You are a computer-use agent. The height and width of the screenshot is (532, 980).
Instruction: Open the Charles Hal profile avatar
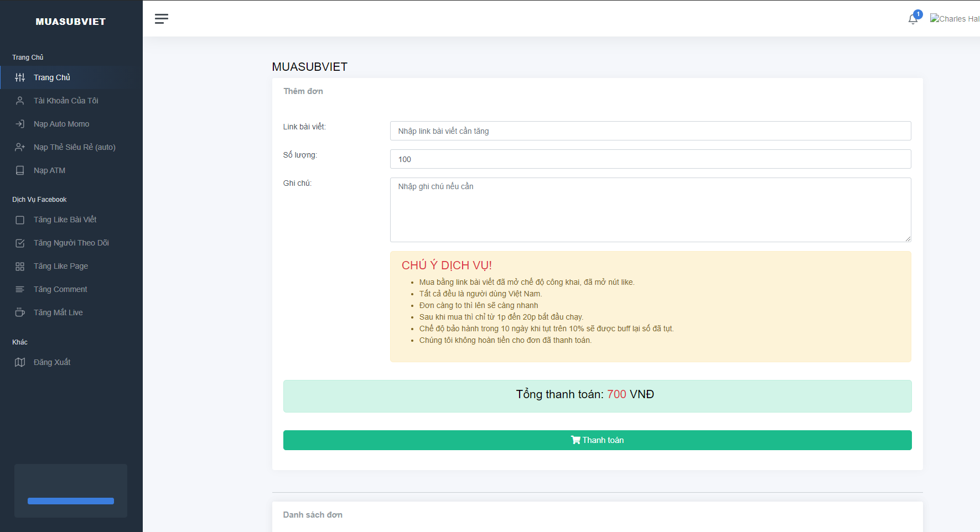955,19
